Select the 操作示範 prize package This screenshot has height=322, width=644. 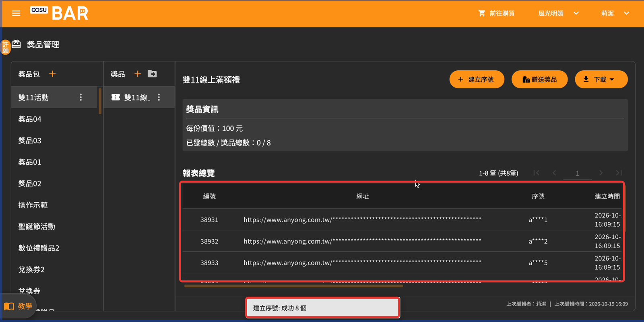coord(55,205)
